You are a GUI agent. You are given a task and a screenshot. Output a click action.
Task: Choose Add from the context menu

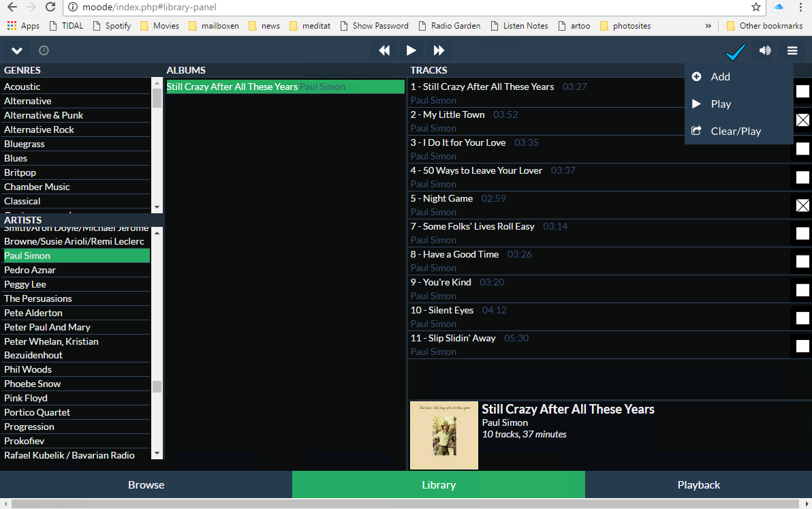(739, 76)
